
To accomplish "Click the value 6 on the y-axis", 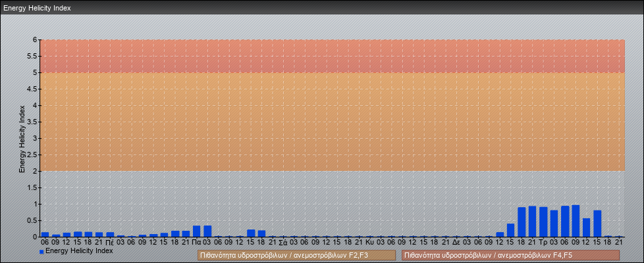I will (x=34, y=39).
